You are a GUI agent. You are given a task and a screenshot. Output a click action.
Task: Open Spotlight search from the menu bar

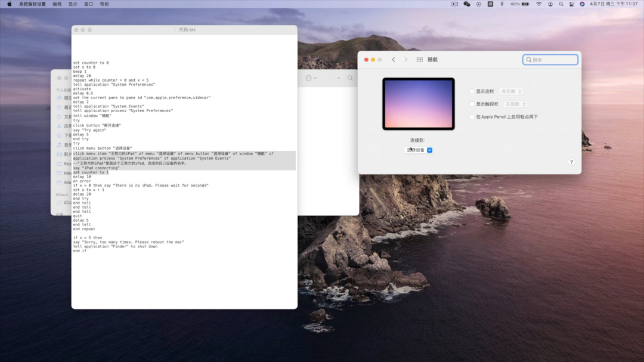[x=561, y=4]
